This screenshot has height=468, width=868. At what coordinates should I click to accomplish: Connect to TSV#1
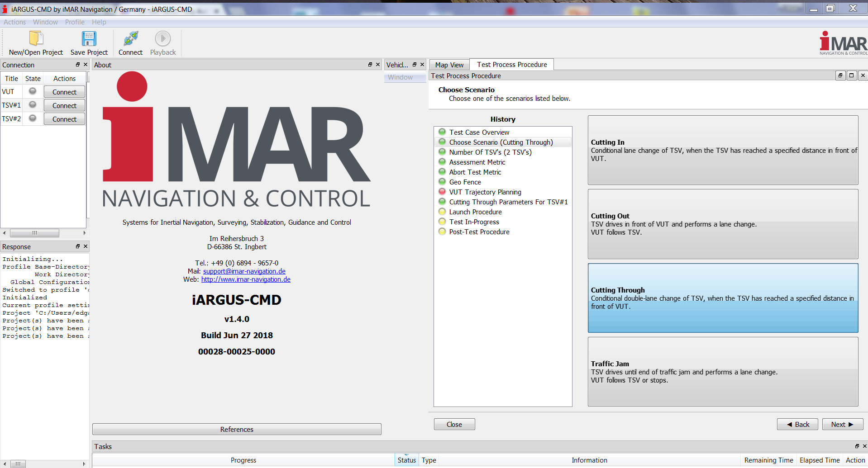coord(64,105)
